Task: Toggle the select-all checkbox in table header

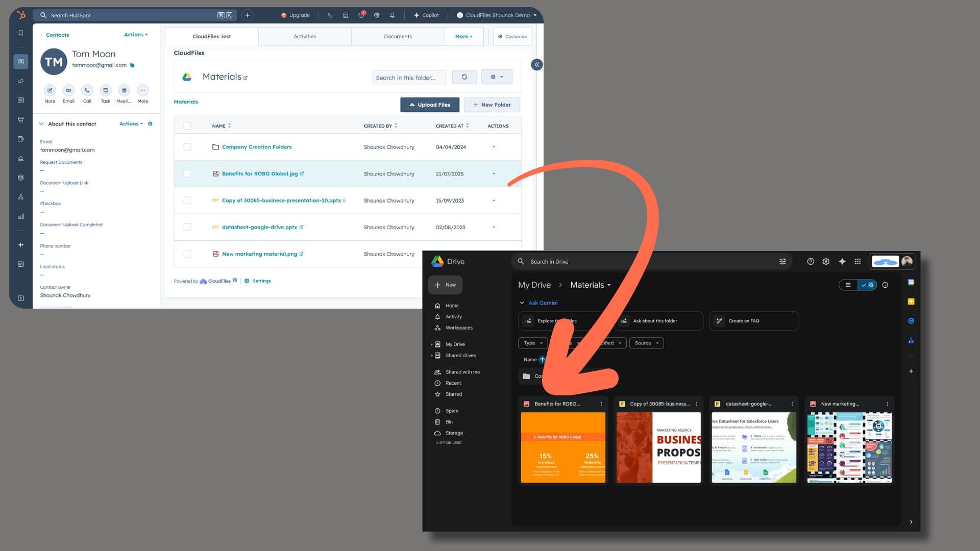Action: tap(187, 126)
